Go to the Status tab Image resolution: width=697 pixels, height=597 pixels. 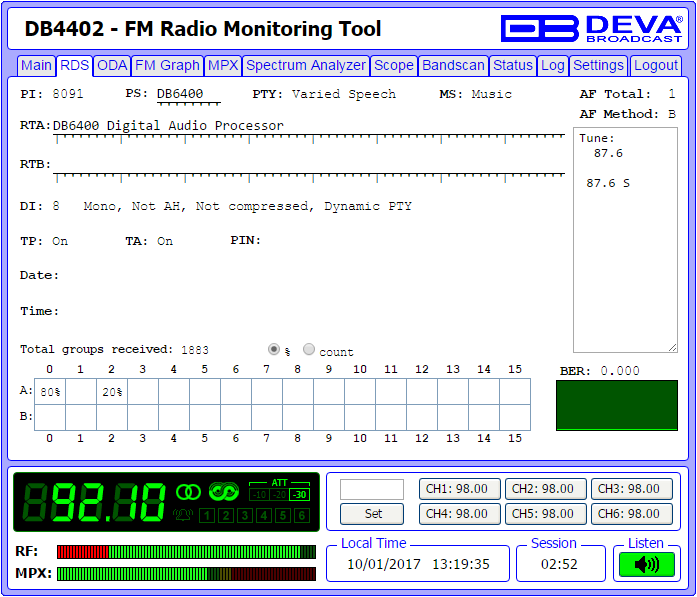[x=513, y=65]
